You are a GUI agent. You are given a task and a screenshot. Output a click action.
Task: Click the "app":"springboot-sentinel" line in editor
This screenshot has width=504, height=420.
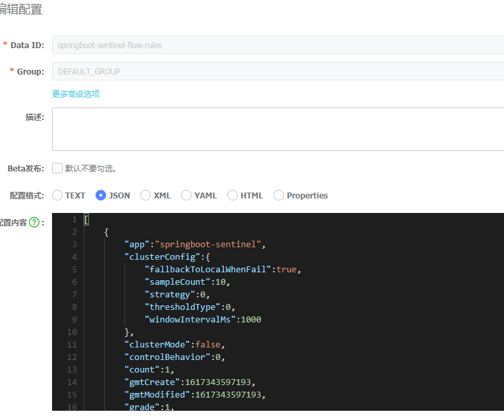(195, 245)
